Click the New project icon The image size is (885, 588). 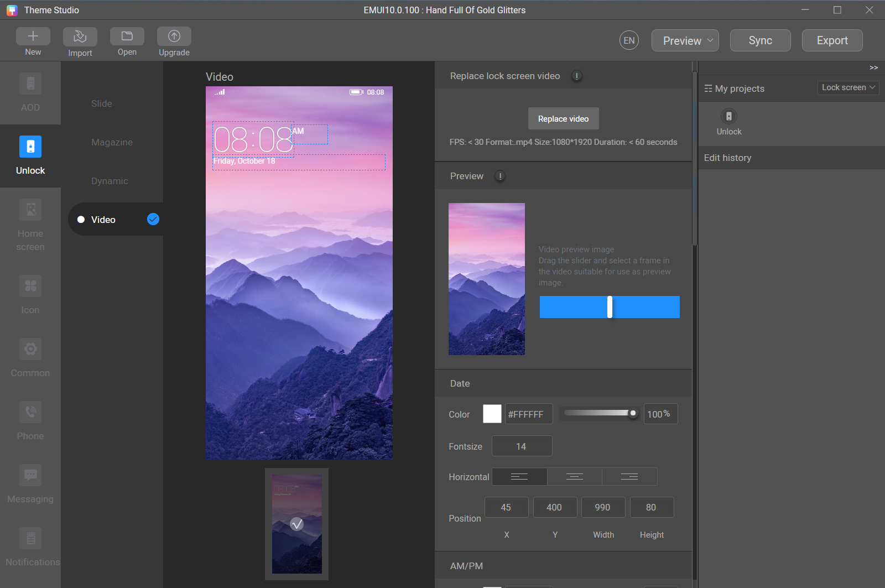[x=33, y=37]
